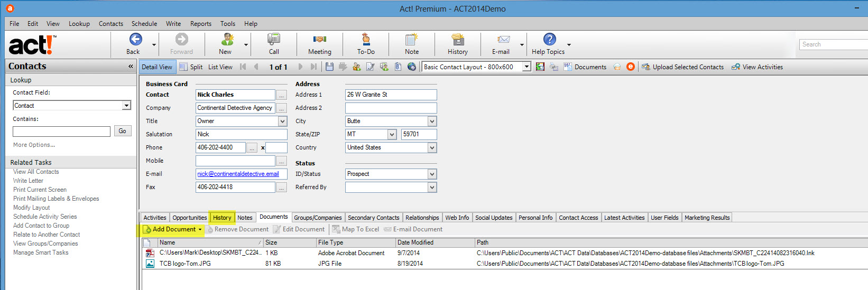The height and width of the screenshot is (290, 868).
Task: Open the nick@continentaldetective.email link
Action: 238,174
